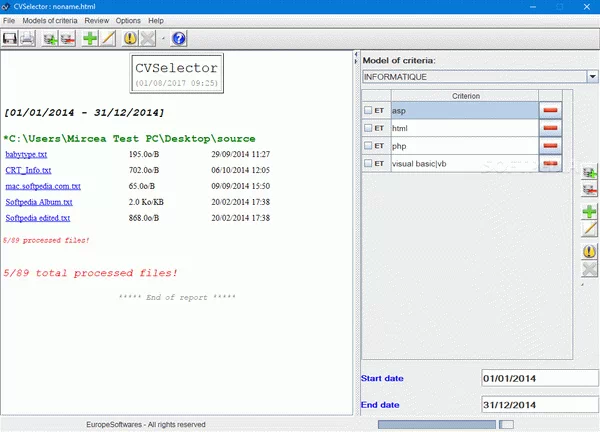Open the babytype.txt link
The image size is (600, 432).
[x=26, y=154]
